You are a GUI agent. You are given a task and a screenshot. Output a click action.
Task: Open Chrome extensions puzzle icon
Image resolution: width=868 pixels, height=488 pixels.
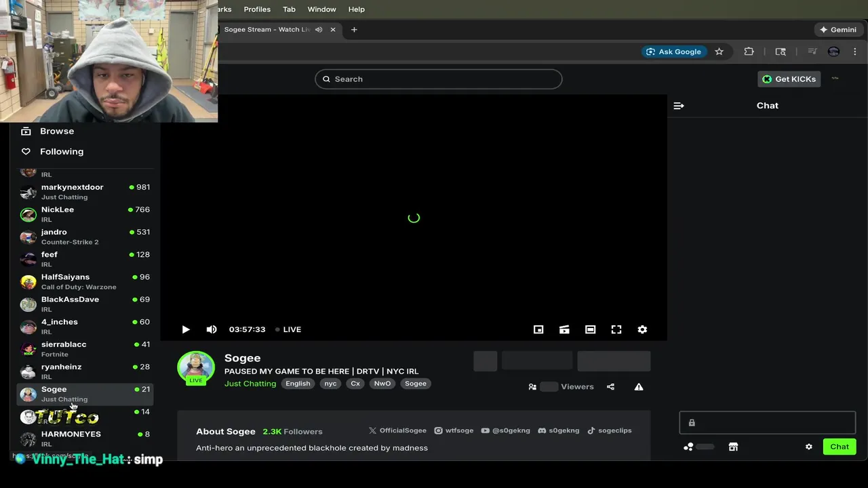point(749,52)
